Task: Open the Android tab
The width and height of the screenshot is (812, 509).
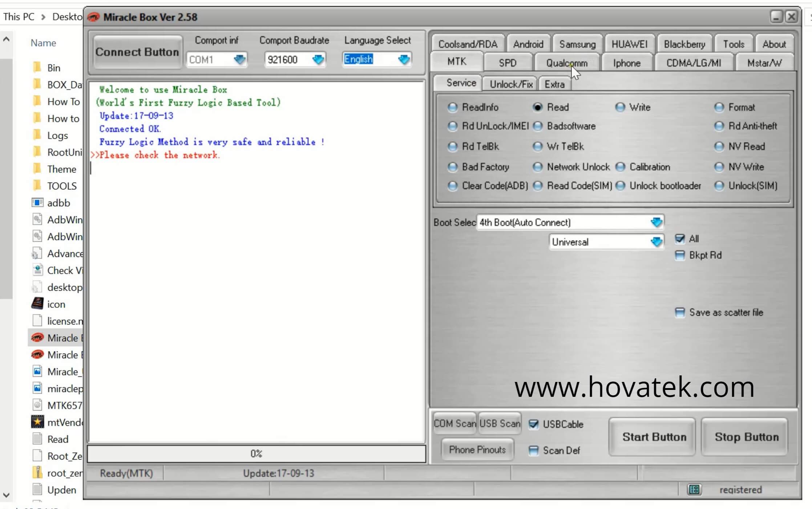Action: (528, 44)
